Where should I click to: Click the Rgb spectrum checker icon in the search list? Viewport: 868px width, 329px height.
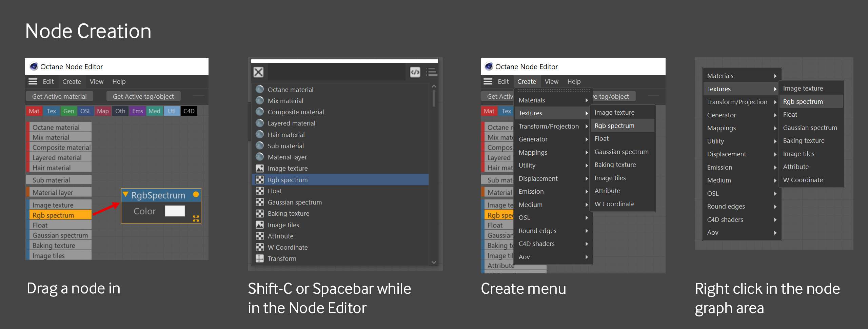[x=260, y=179]
